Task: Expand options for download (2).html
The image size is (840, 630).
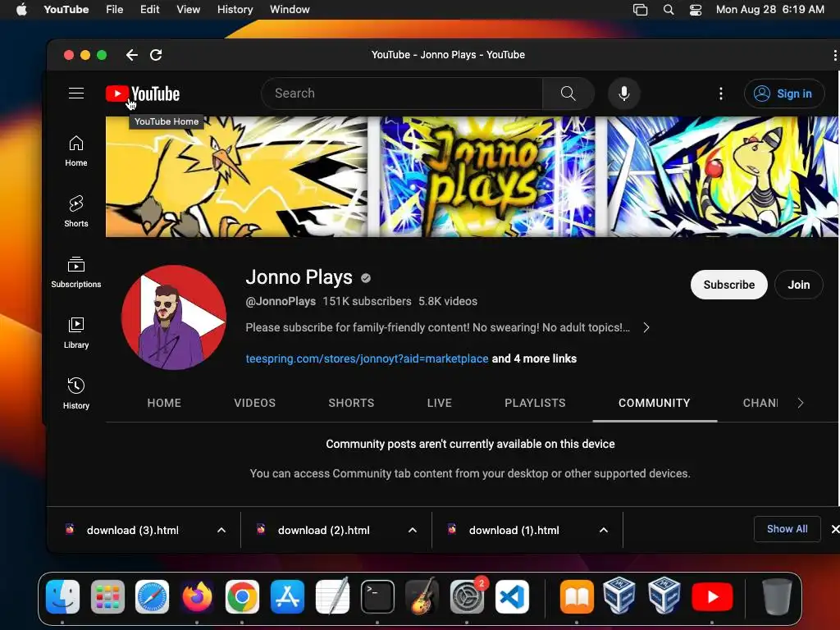Action: [x=412, y=530]
